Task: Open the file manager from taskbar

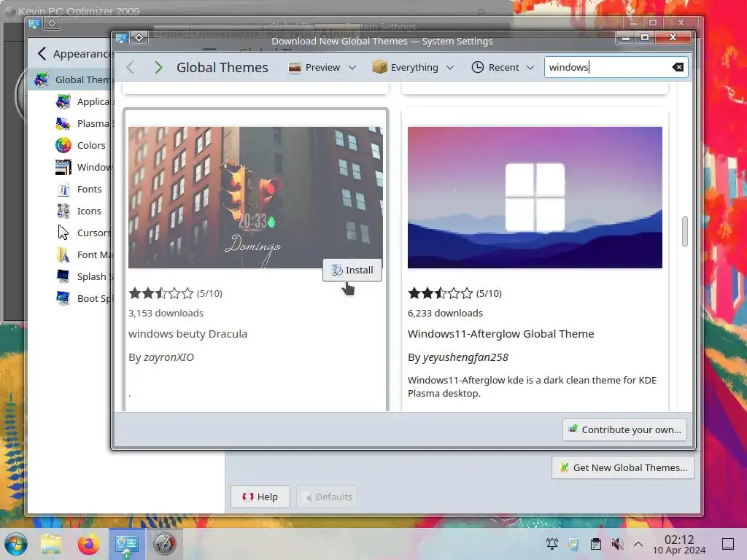Action: coord(51,544)
